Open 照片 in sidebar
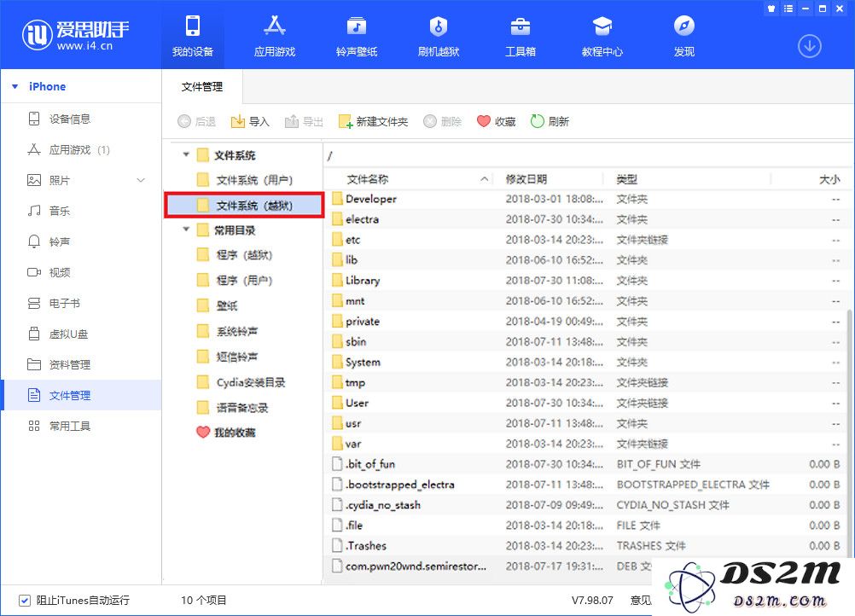 (81, 180)
